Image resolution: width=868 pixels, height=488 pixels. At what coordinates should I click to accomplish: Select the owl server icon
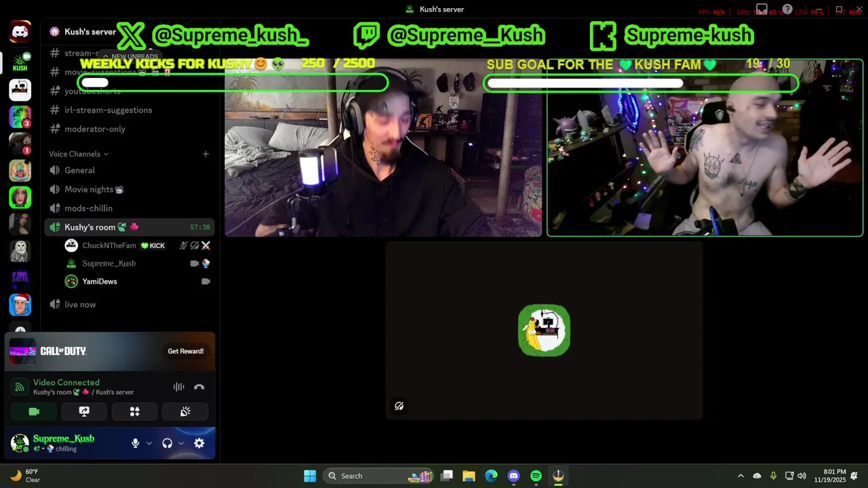[20, 251]
